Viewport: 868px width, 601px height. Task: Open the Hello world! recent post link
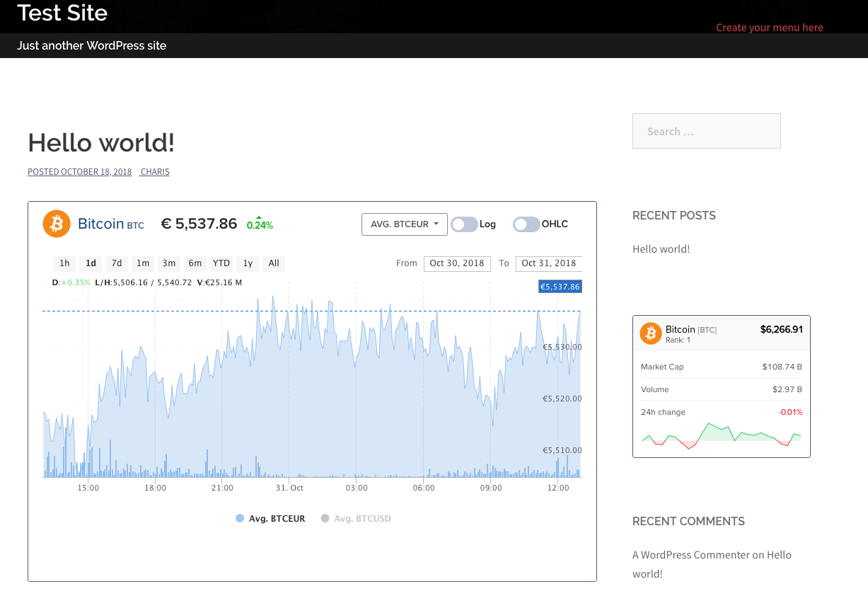click(661, 249)
